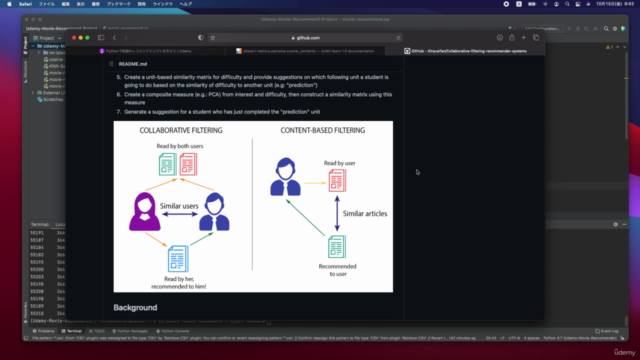This screenshot has height=360, width=640.
Task: Collapse the Udemy-M project root folder
Action: (33, 46)
